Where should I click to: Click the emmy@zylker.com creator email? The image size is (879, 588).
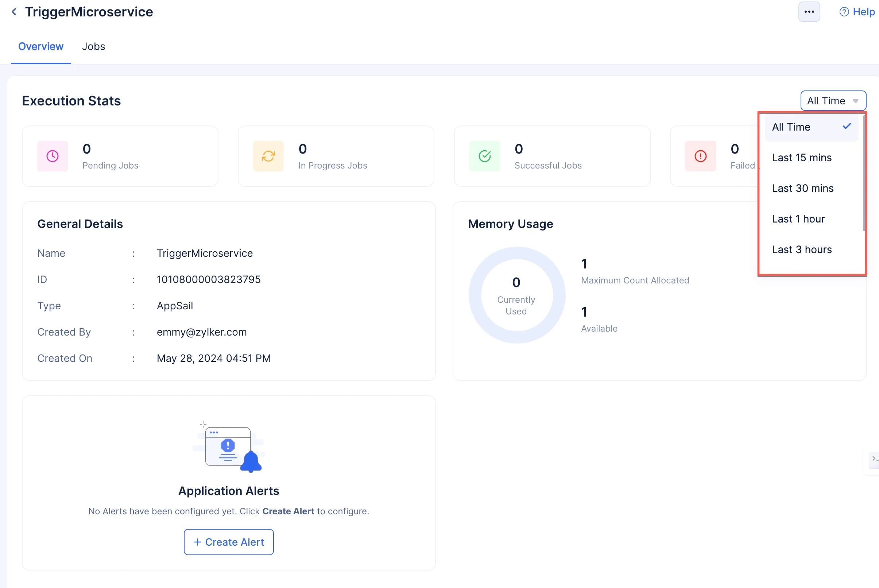click(x=202, y=332)
